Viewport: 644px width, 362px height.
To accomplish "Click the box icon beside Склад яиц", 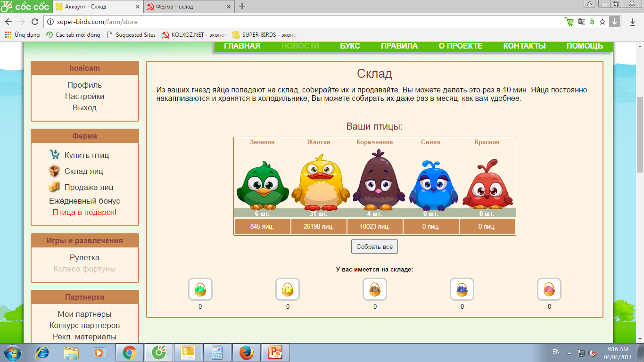I will (x=55, y=171).
